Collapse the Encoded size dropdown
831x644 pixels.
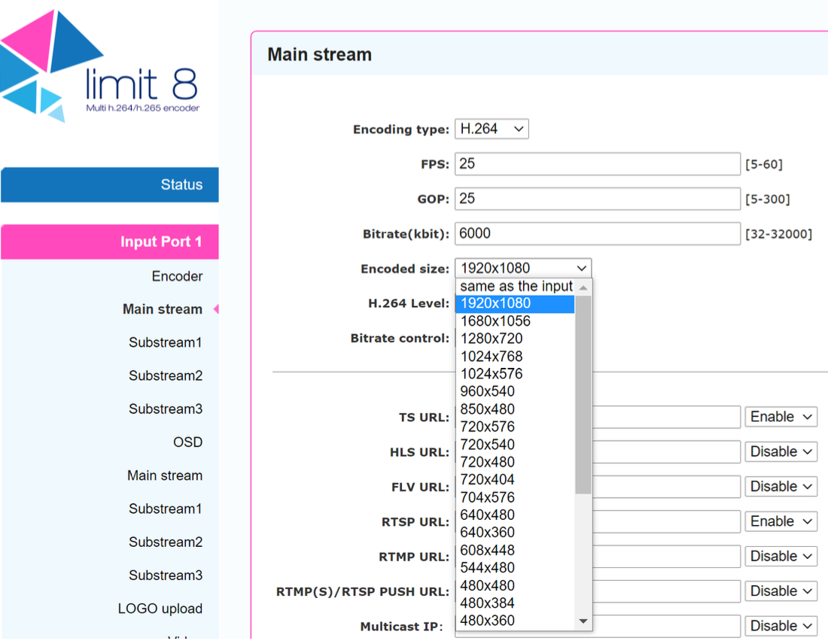[523, 268]
